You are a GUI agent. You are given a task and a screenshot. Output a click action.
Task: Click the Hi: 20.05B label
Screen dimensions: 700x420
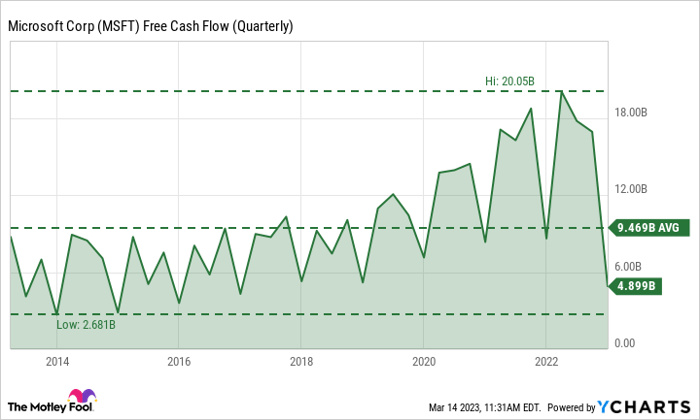(510, 81)
